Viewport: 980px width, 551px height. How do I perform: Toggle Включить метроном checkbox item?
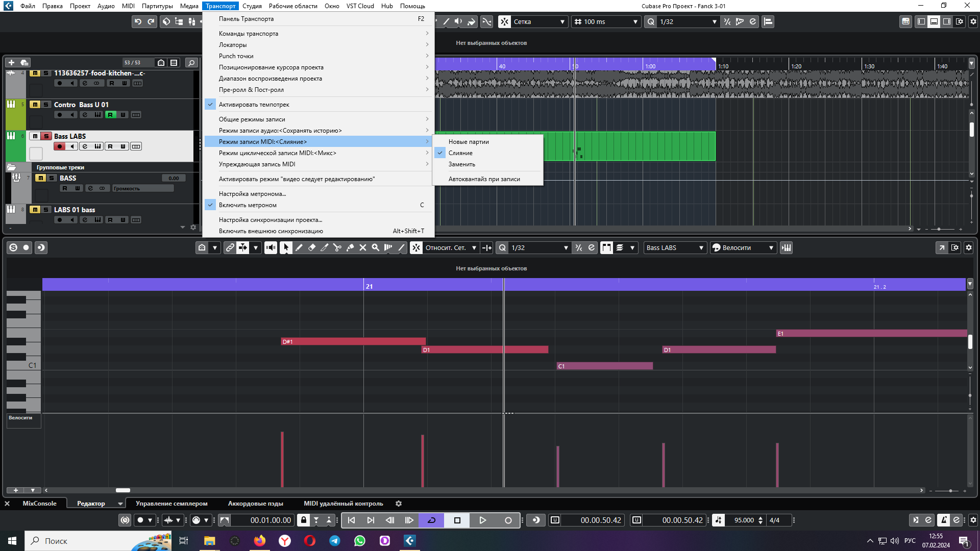click(x=248, y=205)
